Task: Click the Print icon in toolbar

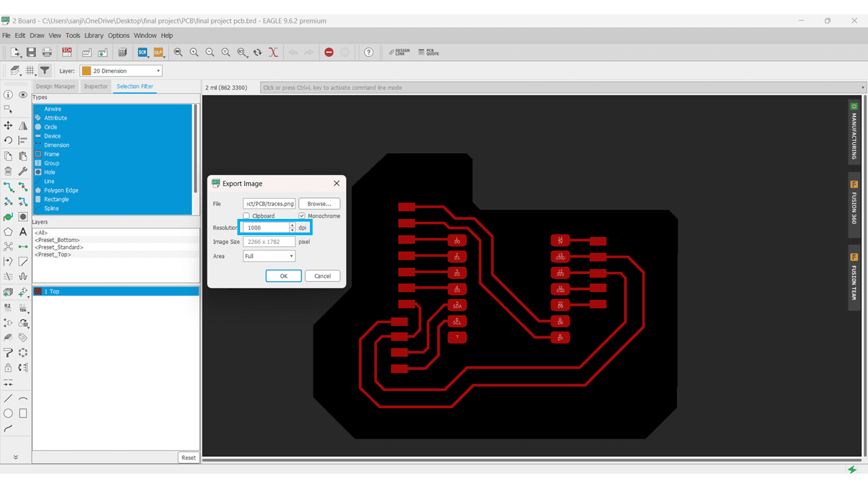Action: coord(47,52)
